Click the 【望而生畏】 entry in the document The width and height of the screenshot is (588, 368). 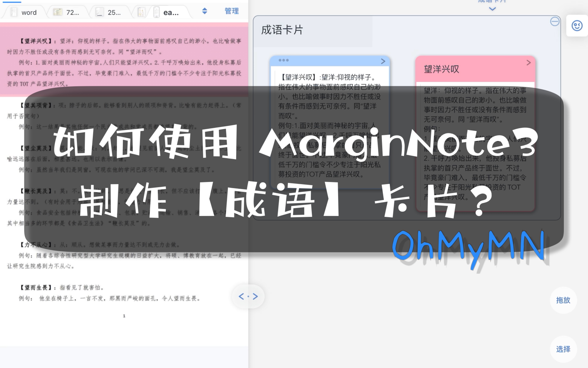62,288
